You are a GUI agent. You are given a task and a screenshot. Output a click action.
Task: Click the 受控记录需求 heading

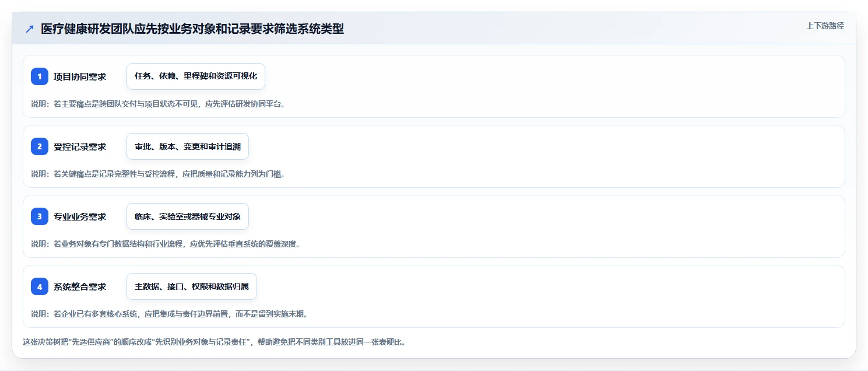pyautogui.click(x=80, y=146)
